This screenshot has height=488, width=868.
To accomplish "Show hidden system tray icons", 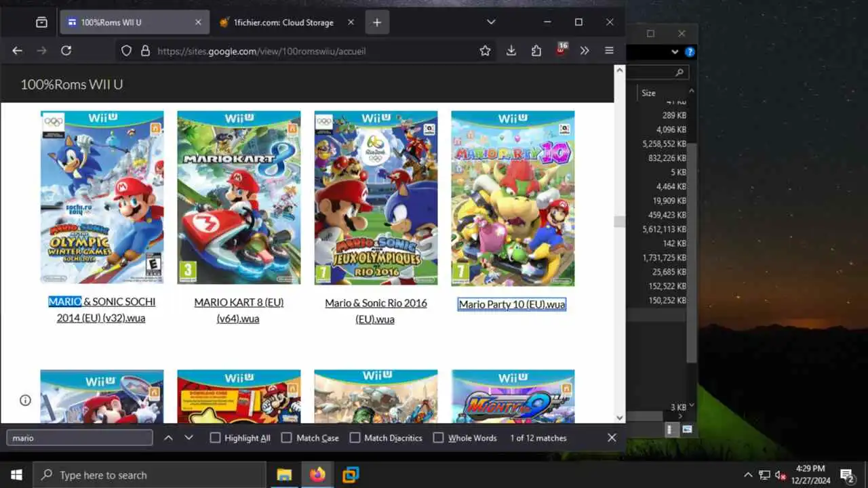I will pos(748,474).
